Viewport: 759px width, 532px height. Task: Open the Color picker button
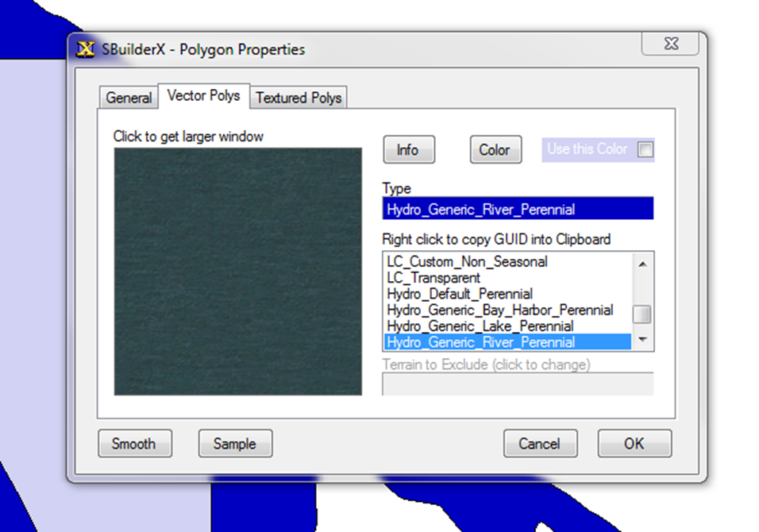495,150
